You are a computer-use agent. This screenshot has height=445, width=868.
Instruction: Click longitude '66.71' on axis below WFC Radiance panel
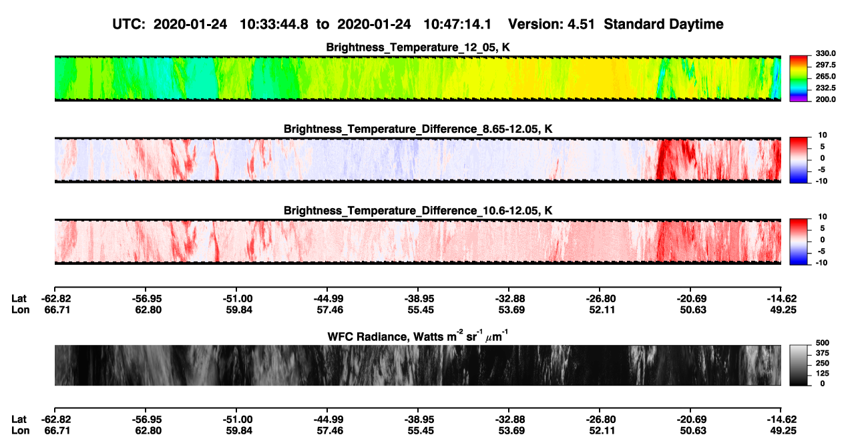tap(56, 431)
